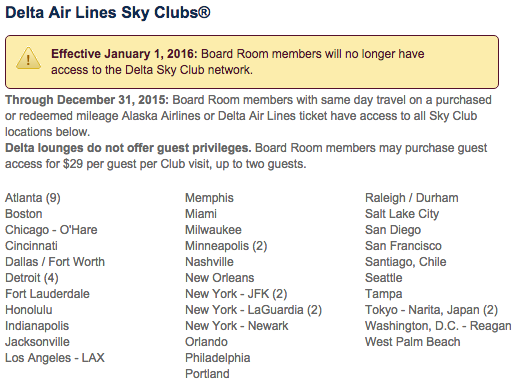
Task: Select Washington, D.C. - Reagan
Action: point(438,326)
